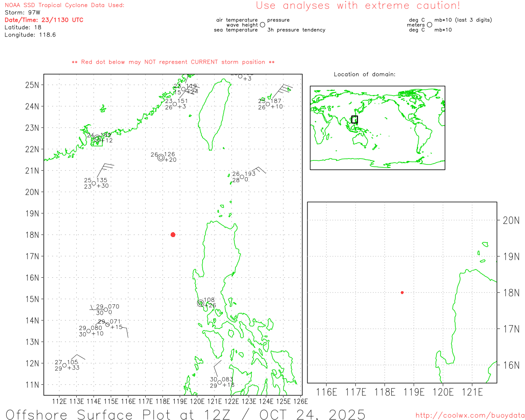Click the legend circle beside wave height
Screen dimensions: 525x420
262,25
